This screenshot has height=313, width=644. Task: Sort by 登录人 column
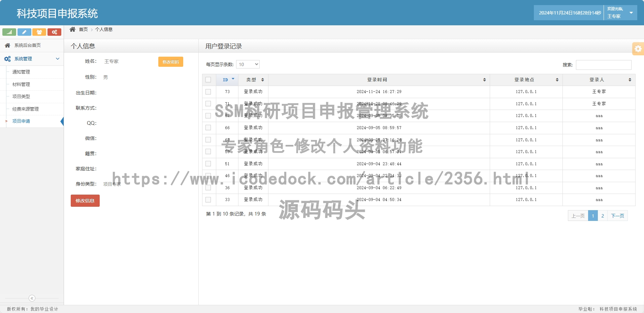coord(599,80)
